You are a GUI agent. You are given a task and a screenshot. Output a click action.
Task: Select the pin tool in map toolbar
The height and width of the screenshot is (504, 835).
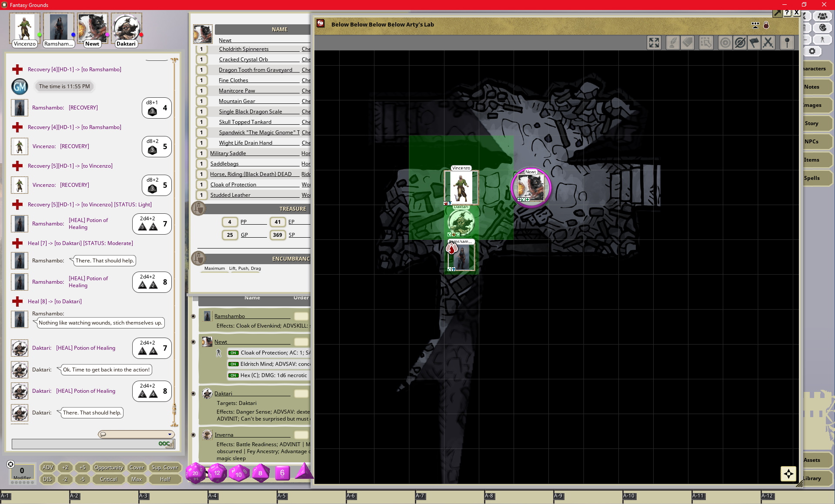pos(787,43)
